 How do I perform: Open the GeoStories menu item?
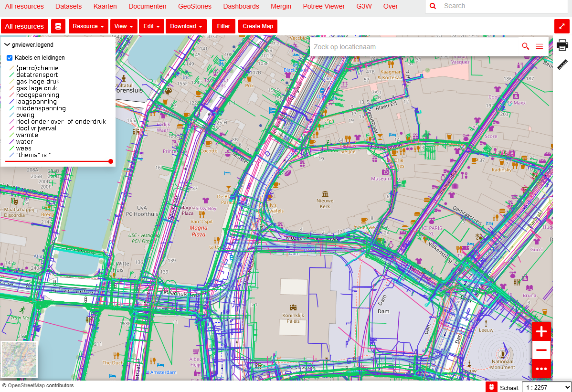pos(195,6)
